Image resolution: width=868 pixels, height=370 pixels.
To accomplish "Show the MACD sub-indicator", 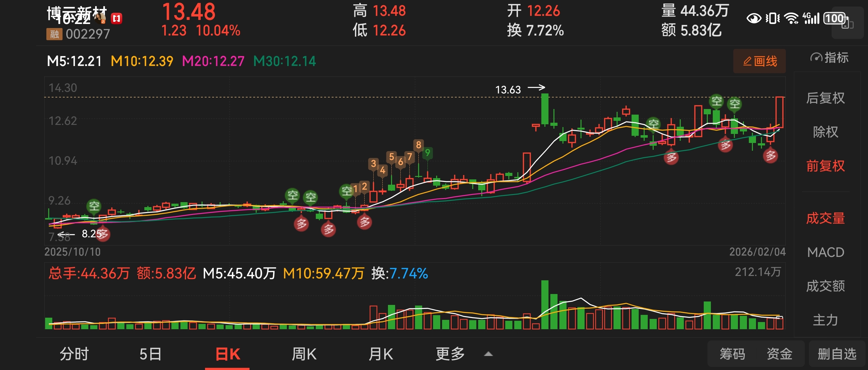I will [x=825, y=252].
